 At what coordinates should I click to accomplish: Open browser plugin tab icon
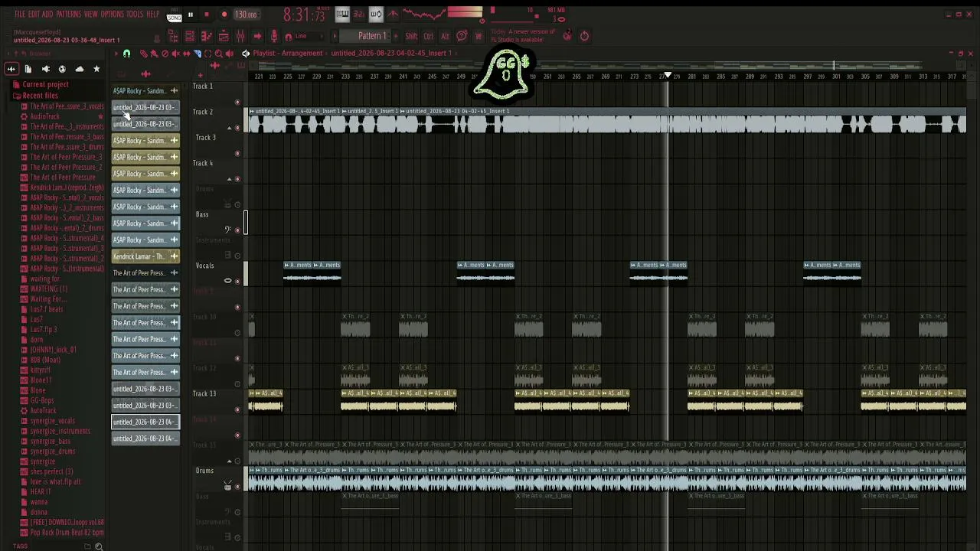coord(45,69)
